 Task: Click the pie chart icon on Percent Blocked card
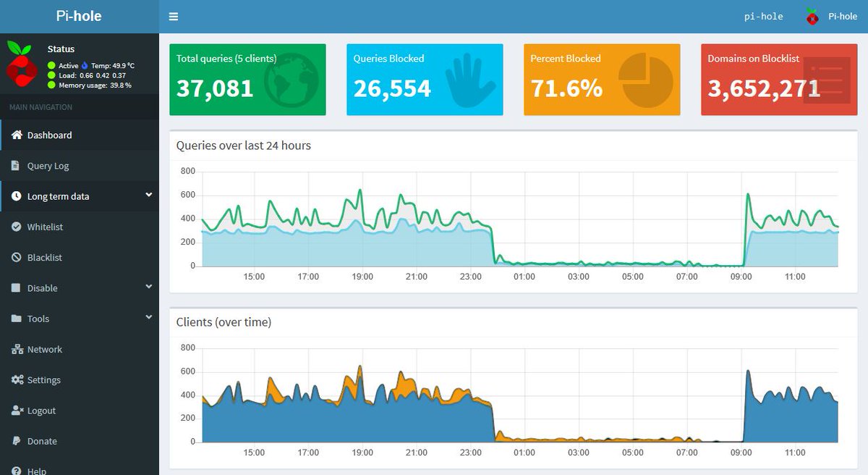[x=645, y=80]
